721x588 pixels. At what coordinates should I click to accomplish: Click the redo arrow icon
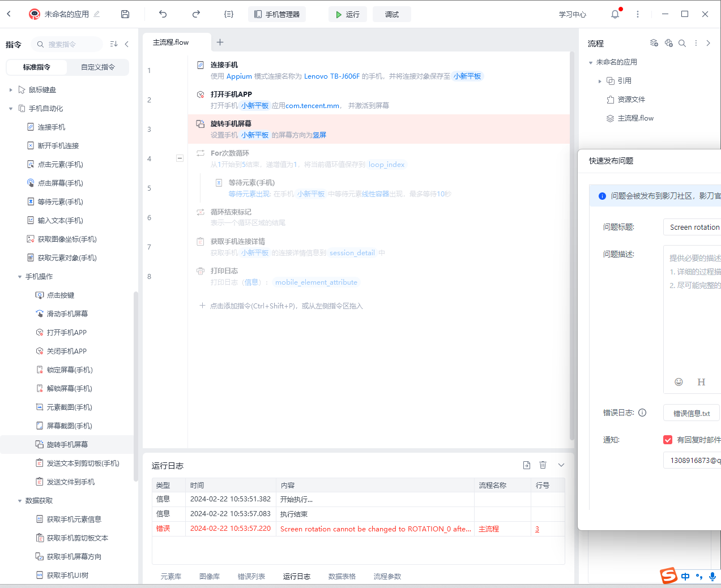(x=196, y=14)
